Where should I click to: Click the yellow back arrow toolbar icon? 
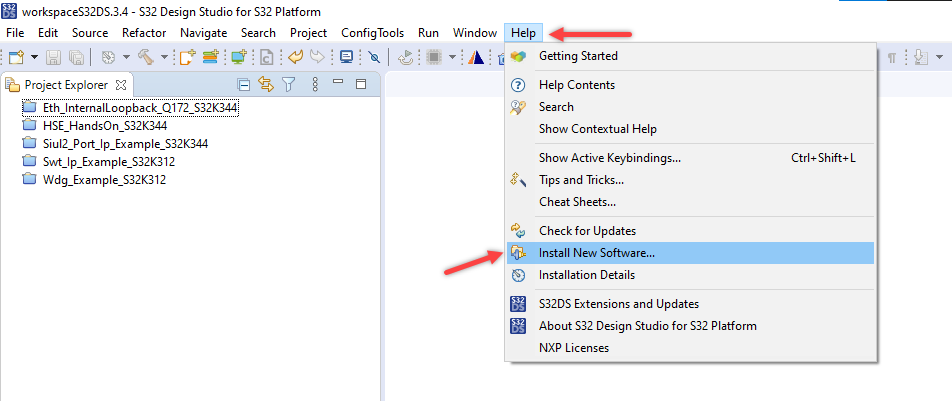[296, 57]
